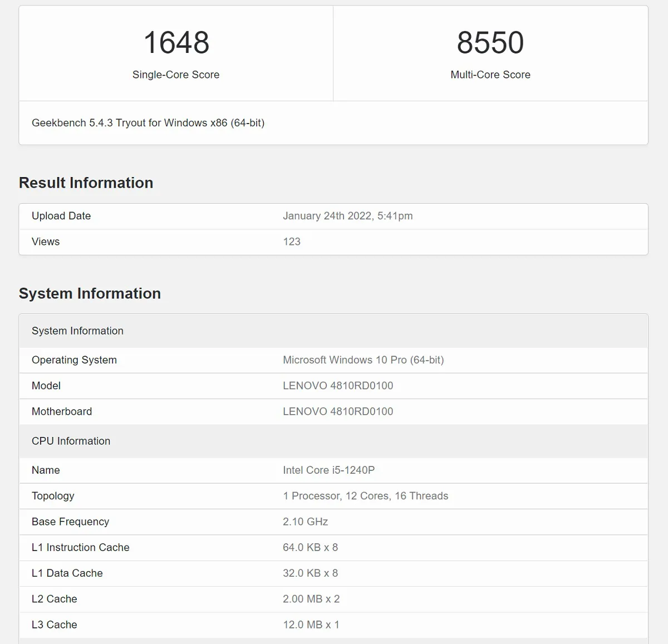Click the L1 Data Cache label
The height and width of the screenshot is (644, 668).
pyautogui.click(x=67, y=573)
